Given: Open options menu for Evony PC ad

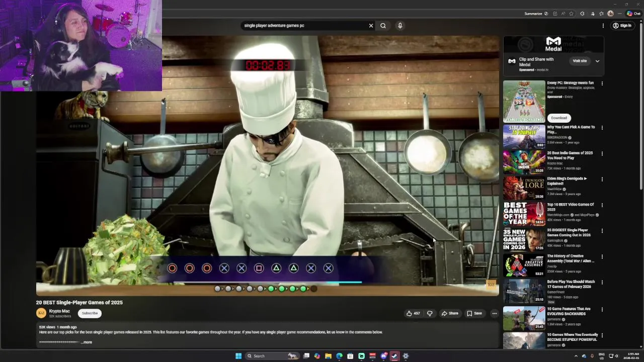Looking at the screenshot, I should [602, 83].
